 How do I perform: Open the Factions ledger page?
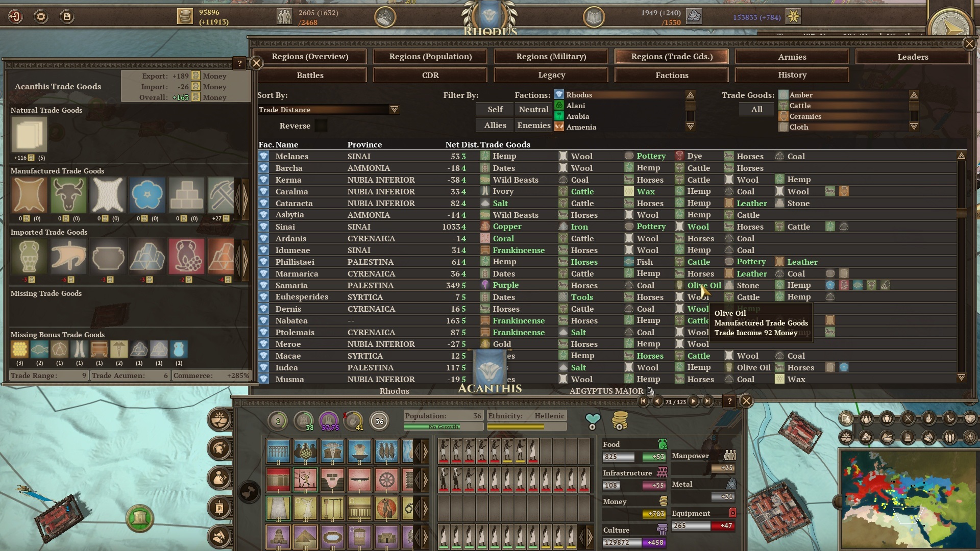(672, 75)
